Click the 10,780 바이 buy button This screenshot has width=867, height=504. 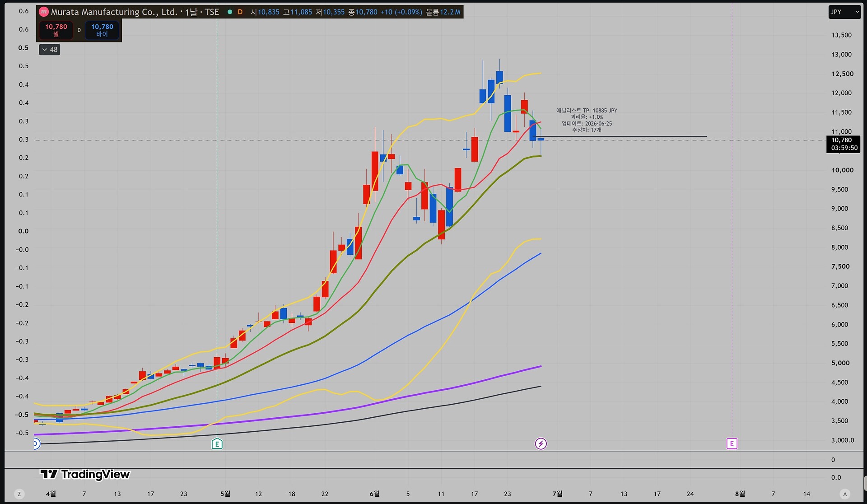point(103,30)
